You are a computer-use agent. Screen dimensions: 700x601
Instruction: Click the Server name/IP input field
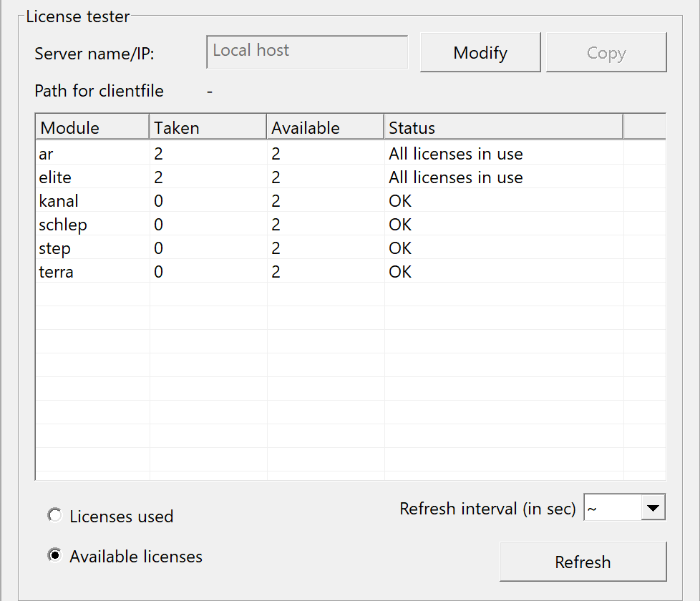tap(306, 52)
